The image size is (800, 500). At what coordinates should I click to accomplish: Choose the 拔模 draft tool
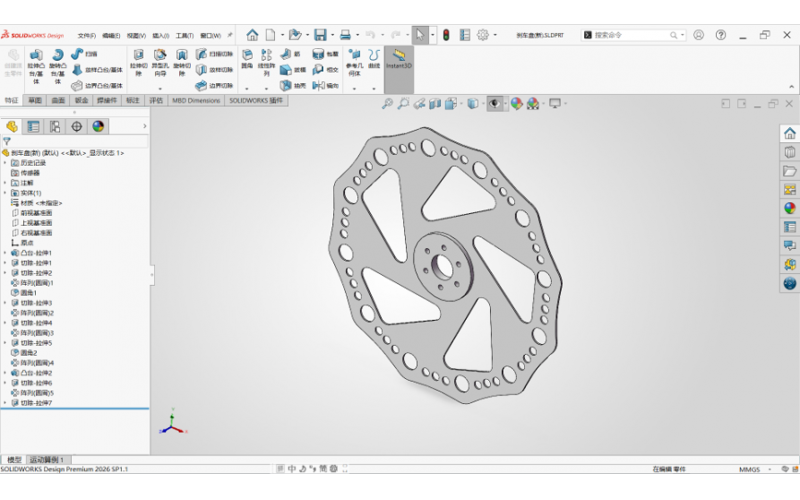tap(293, 69)
